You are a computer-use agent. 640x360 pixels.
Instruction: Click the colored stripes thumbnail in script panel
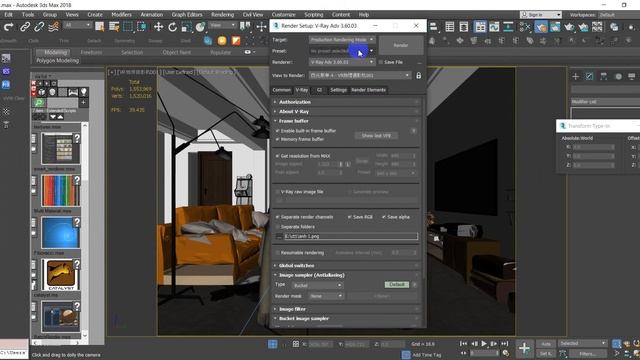(60, 191)
